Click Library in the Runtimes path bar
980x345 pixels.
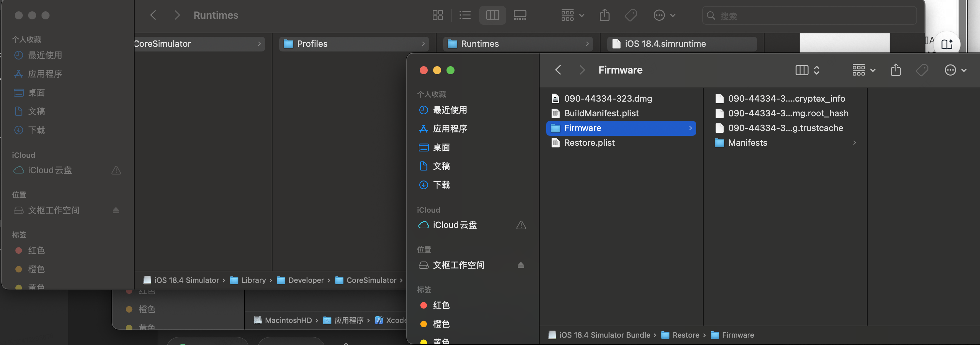(x=253, y=280)
